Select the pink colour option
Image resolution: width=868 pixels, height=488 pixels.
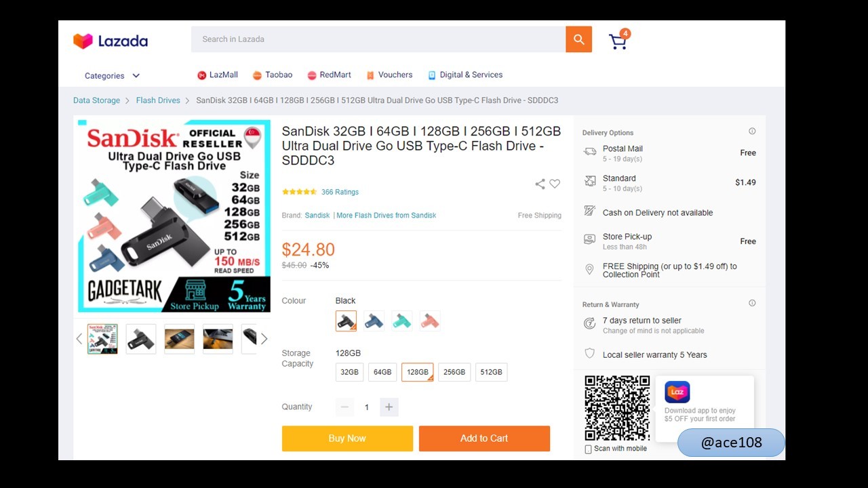[430, 321]
